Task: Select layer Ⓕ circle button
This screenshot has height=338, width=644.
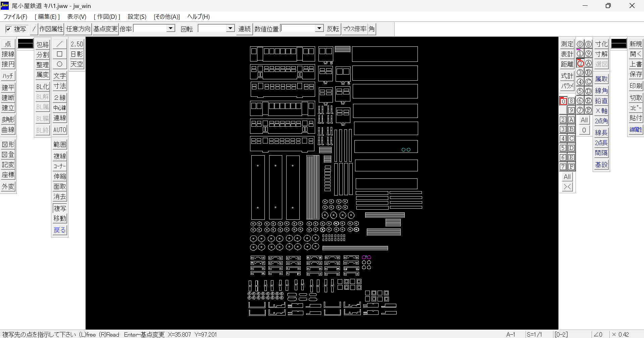Action: [589, 110]
